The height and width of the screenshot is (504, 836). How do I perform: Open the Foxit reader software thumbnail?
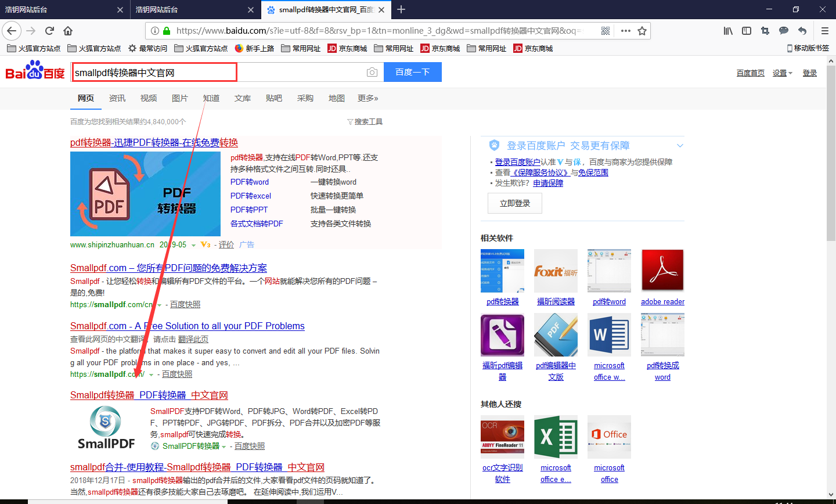pyautogui.click(x=556, y=271)
